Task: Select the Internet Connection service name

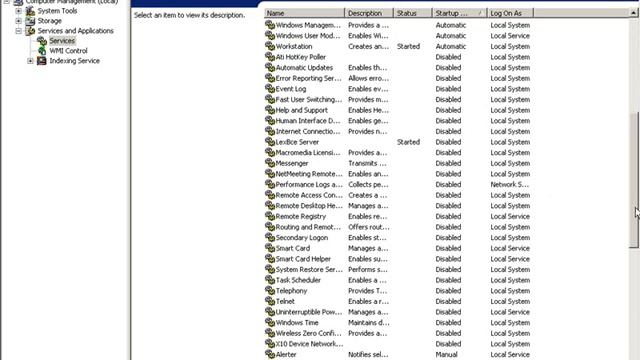Action: pyautogui.click(x=308, y=131)
